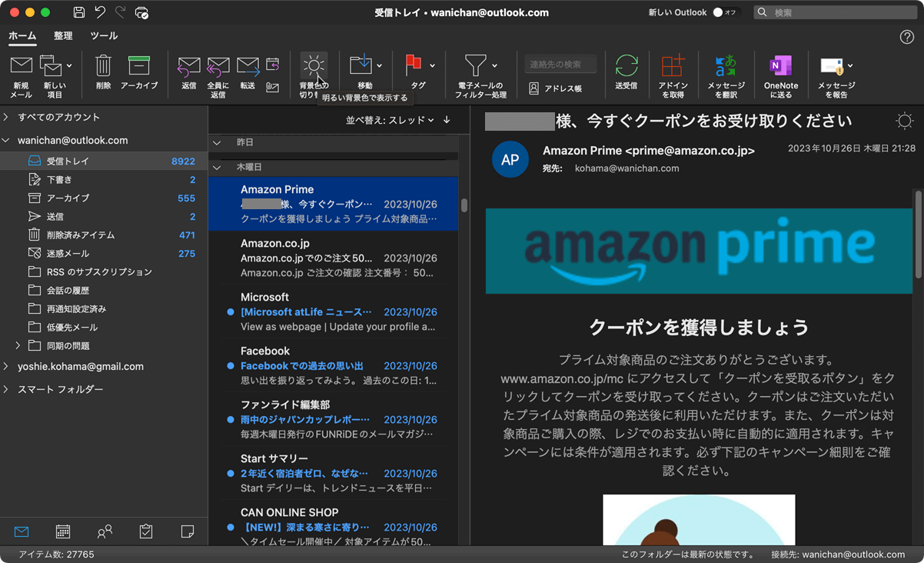Switch to Calendar view icon
Viewport: 924px width, 563px height.
pos(63,531)
